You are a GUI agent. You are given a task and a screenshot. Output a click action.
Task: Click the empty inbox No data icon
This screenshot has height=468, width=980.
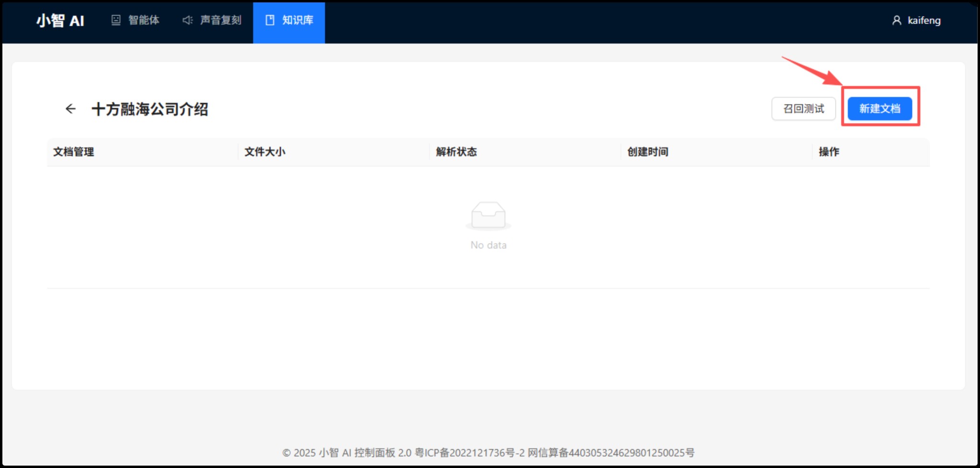(488, 216)
